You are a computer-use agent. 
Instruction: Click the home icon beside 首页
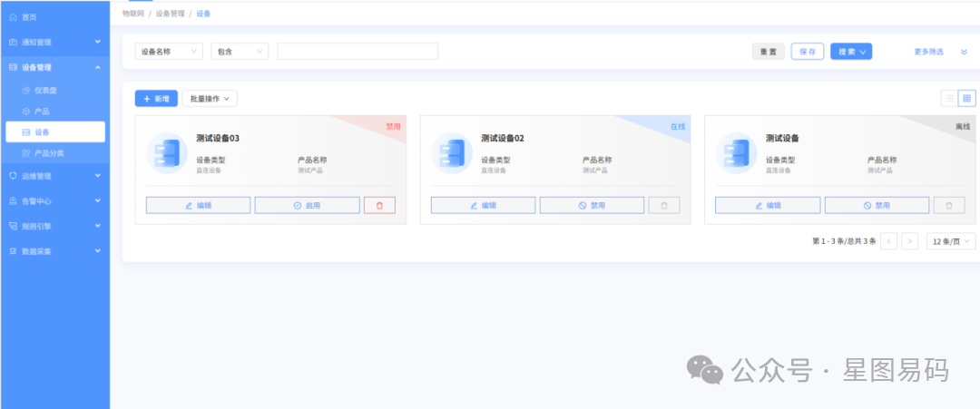[x=13, y=17]
